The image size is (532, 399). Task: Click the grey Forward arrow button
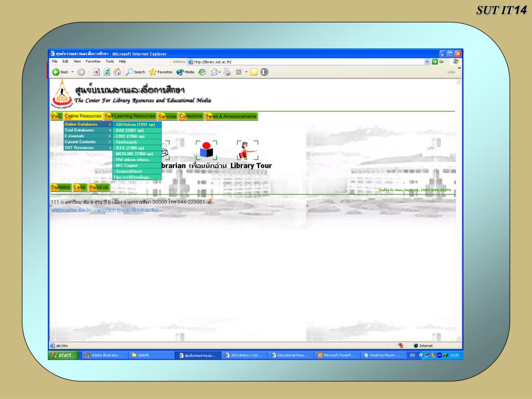click(81, 72)
